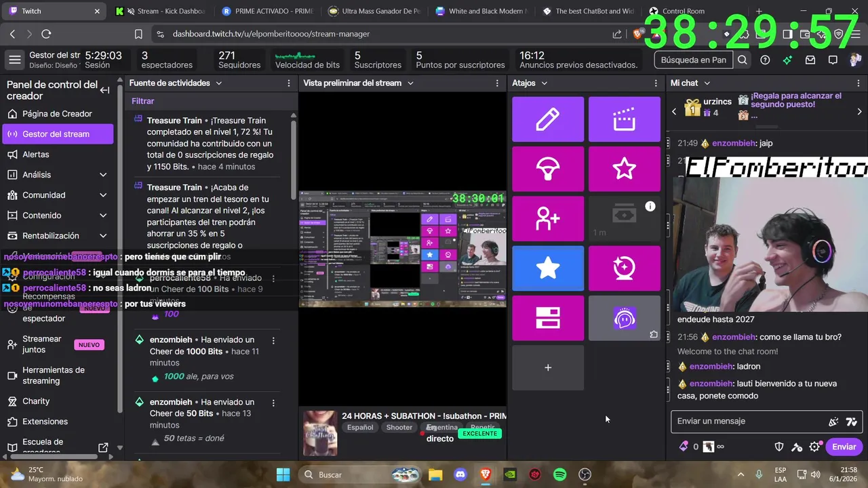
Task: Click the clapperboard clip quick action tile
Action: [x=624, y=119]
